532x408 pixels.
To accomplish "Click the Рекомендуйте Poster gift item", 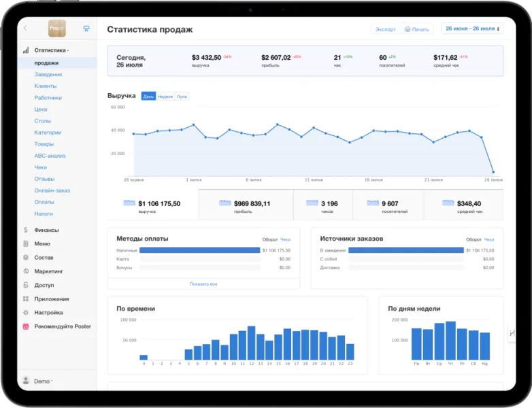I will pyautogui.click(x=57, y=326).
